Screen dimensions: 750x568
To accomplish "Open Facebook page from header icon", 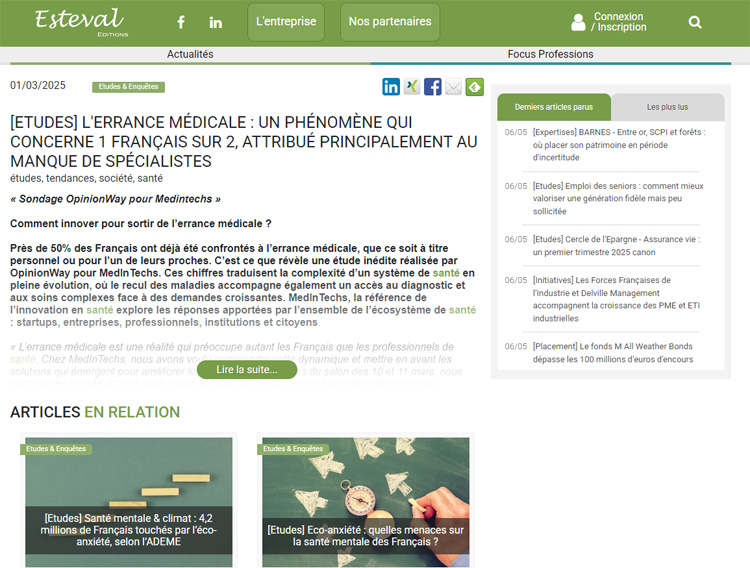I will pos(181,22).
